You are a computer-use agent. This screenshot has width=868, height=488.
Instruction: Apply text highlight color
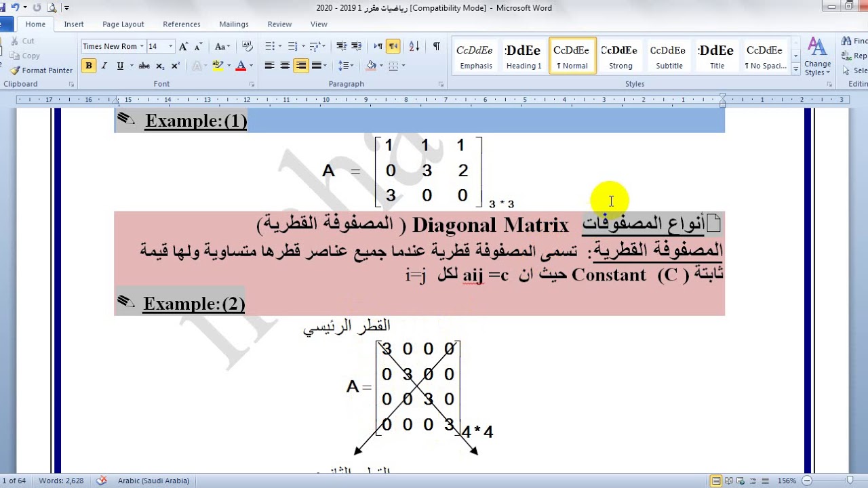click(x=217, y=66)
